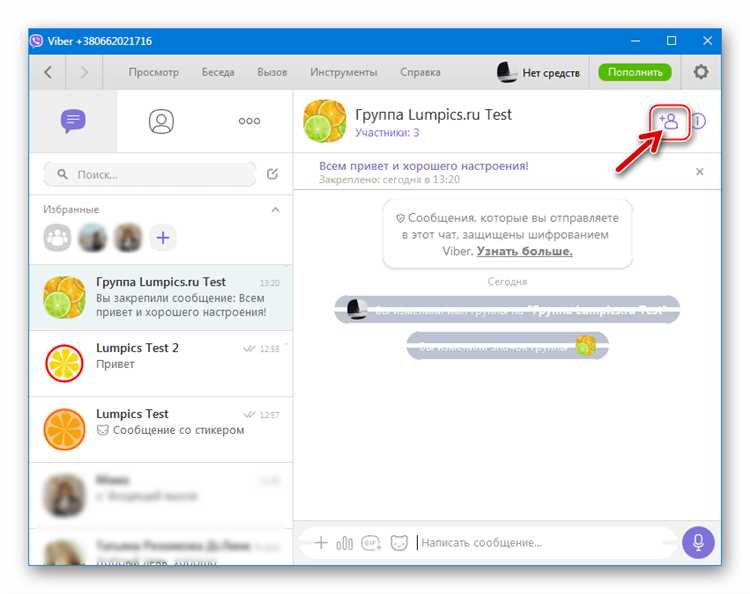The height and width of the screenshot is (594, 750).
Task: Open the Lumpics Test 2 chat
Action: pos(161,363)
